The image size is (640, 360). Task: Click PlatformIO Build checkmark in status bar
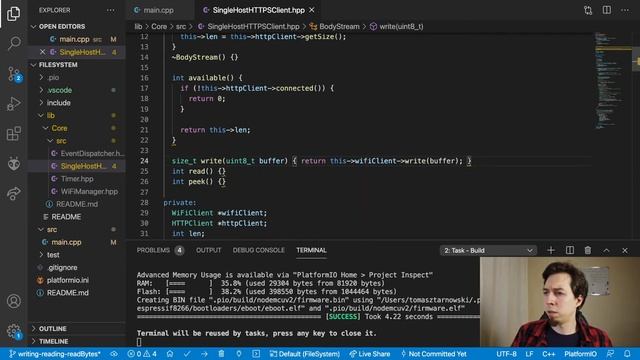187,354
